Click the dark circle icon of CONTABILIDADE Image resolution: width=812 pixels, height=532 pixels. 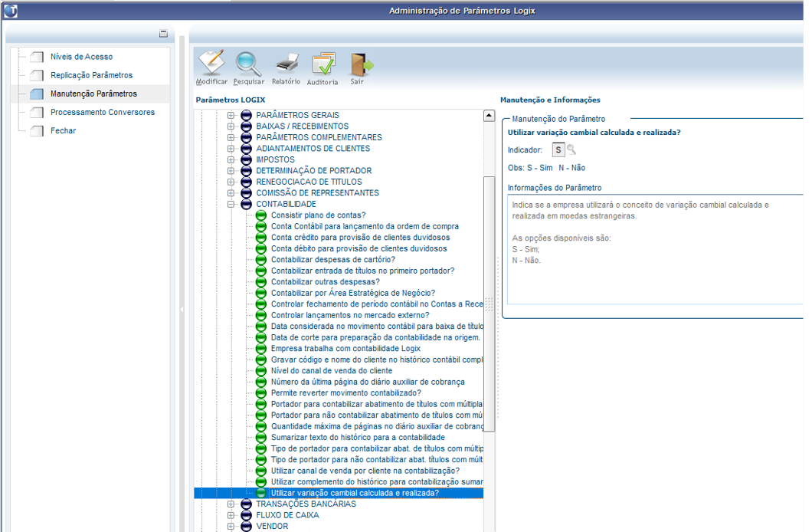(x=247, y=204)
